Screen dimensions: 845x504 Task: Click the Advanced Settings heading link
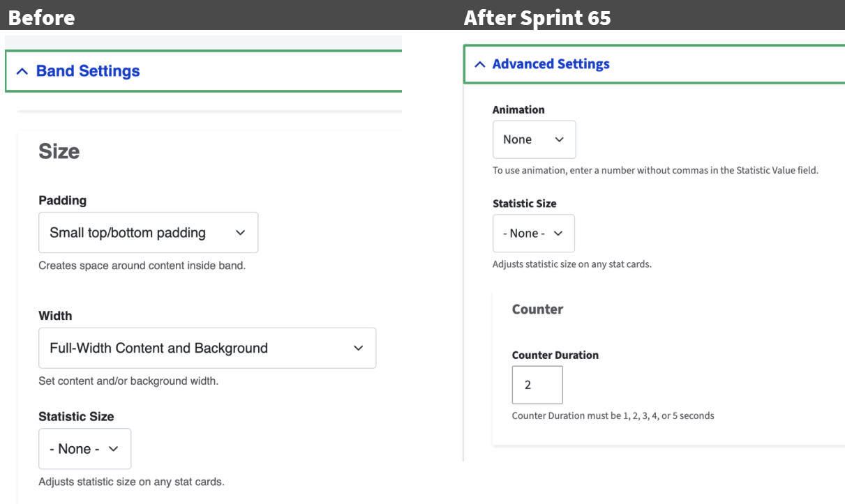[551, 64]
